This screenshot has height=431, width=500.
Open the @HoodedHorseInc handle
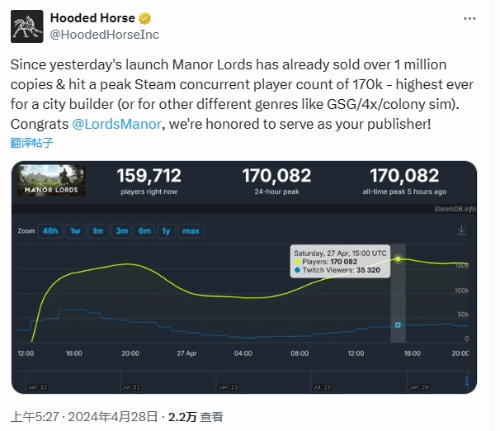104,35
